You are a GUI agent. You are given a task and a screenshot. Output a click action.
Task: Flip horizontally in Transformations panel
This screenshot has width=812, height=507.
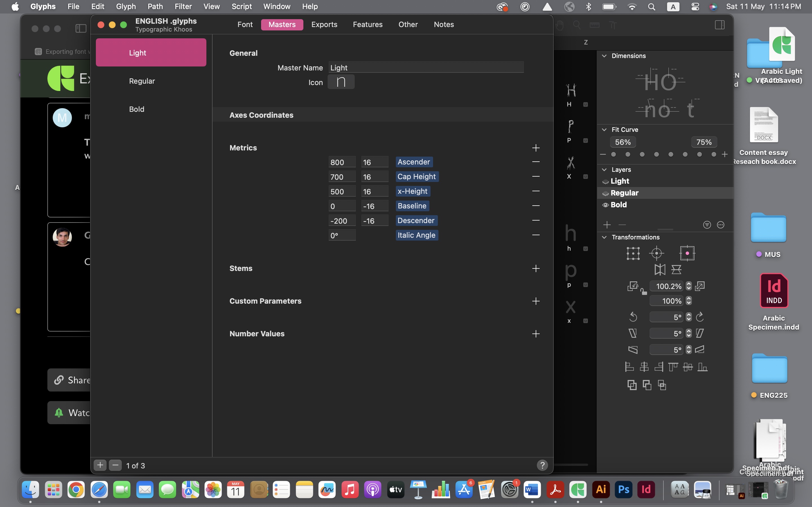pos(660,269)
